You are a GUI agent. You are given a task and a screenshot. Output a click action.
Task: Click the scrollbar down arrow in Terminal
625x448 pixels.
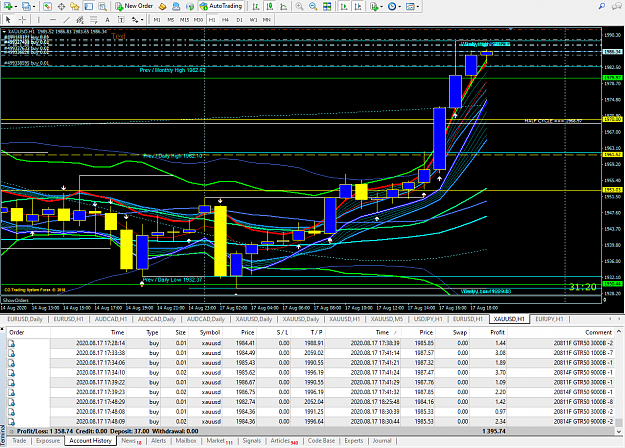point(619,431)
